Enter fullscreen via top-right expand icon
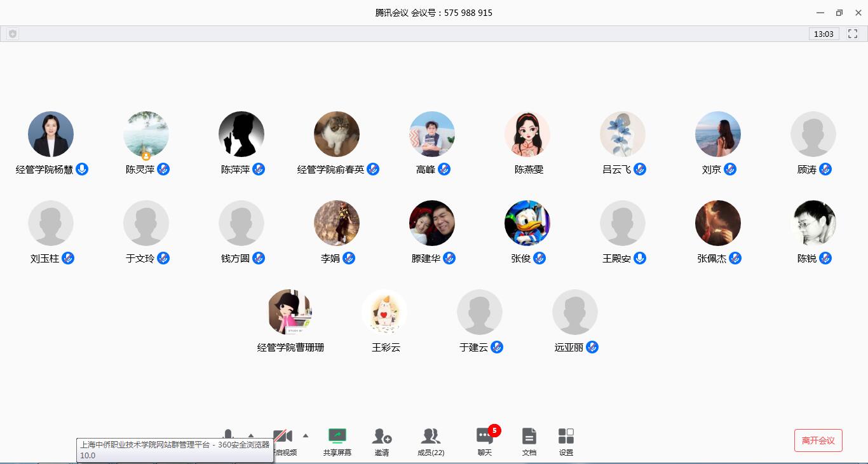Image resolution: width=868 pixels, height=464 pixels. (x=853, y=34)
